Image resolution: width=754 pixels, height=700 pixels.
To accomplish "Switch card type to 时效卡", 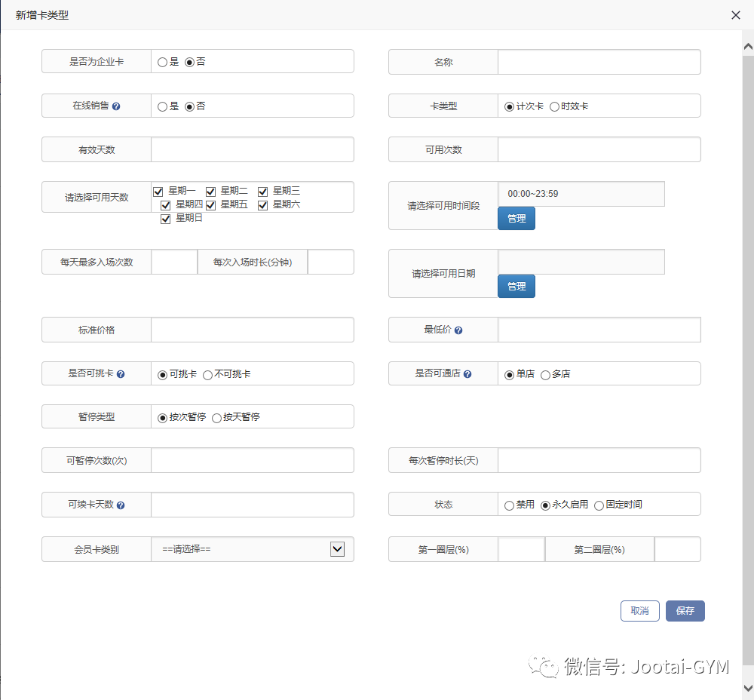I will [x=553, y=106].
